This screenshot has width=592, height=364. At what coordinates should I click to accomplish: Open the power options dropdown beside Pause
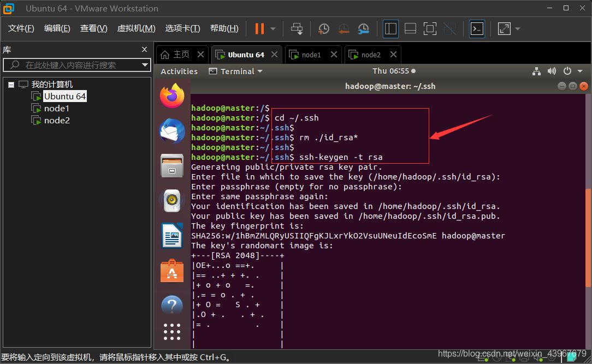273,29
